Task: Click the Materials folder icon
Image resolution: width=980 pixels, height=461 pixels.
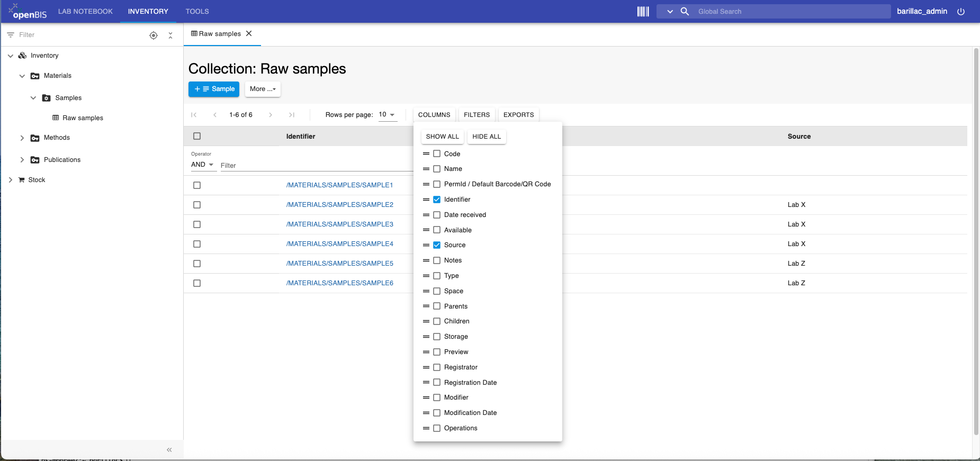Action: tap(35, 76)
